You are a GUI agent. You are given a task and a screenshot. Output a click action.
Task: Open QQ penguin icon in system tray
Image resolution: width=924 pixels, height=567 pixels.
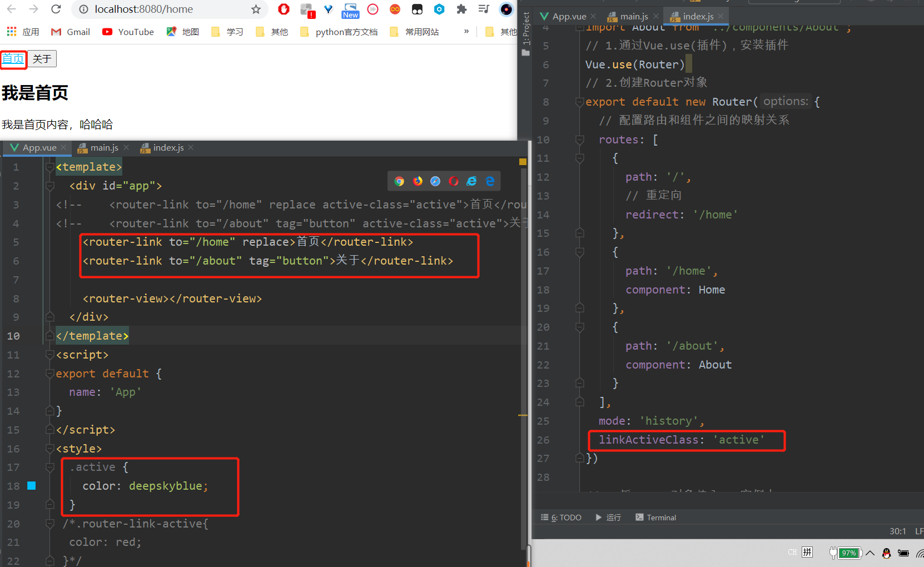[886, 553]
